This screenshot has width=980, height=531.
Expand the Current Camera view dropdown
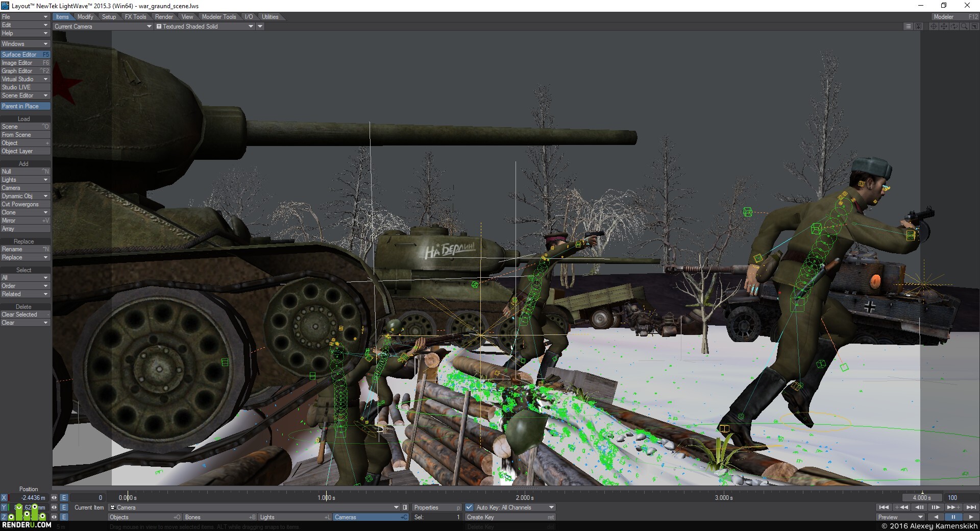point(103,27)
